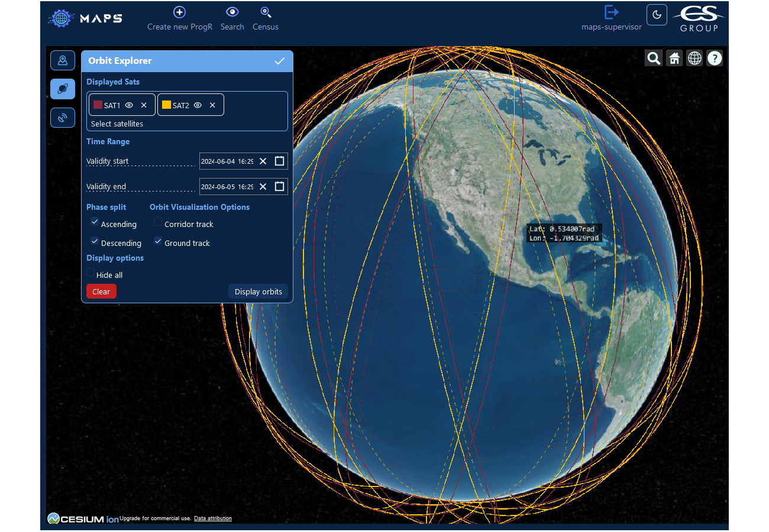Click the Display orbits button

tap(258, 291)
